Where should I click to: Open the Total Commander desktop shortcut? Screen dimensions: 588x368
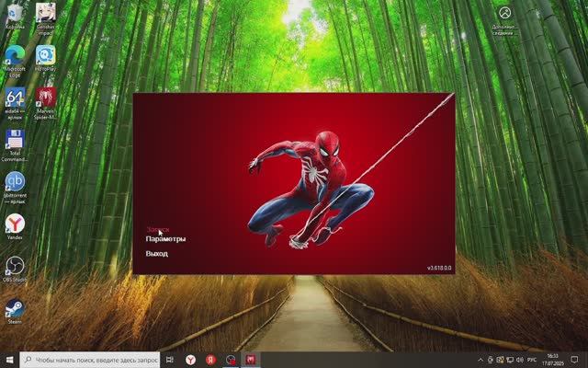coord(15,145)
